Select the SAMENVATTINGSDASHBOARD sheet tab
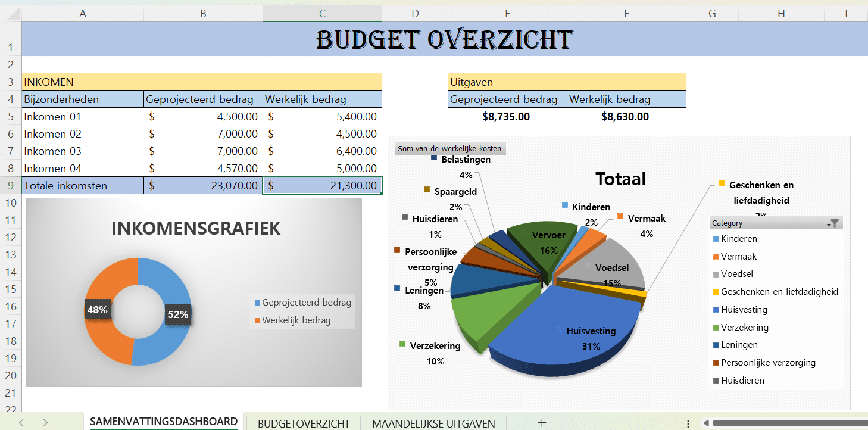The image size is (868, 430). point(164,422)
